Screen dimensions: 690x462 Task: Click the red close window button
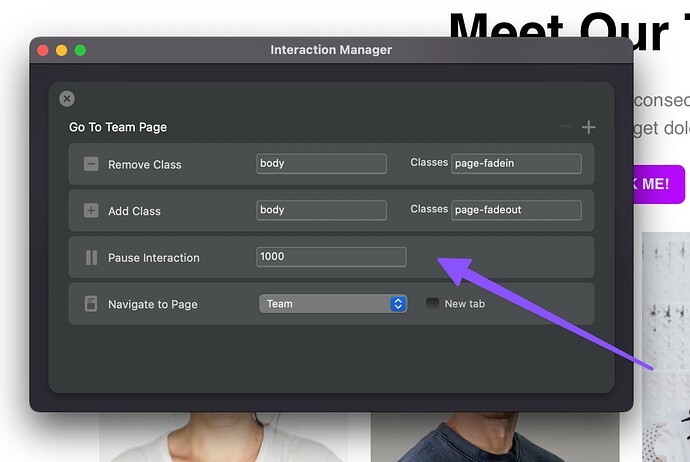(43, 50)
